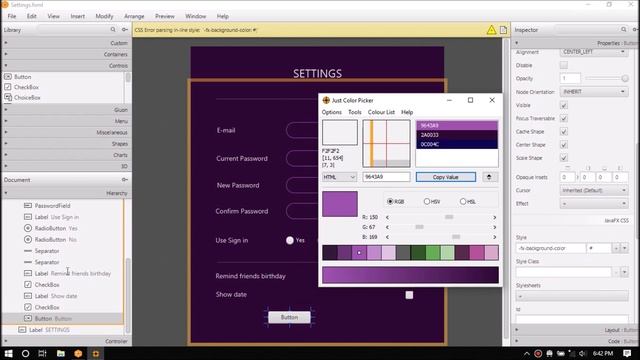Click the Copy Value button

tap(446, 177)
